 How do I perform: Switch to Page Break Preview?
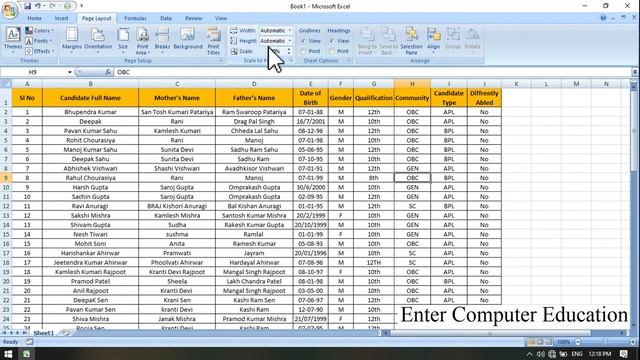549,342
